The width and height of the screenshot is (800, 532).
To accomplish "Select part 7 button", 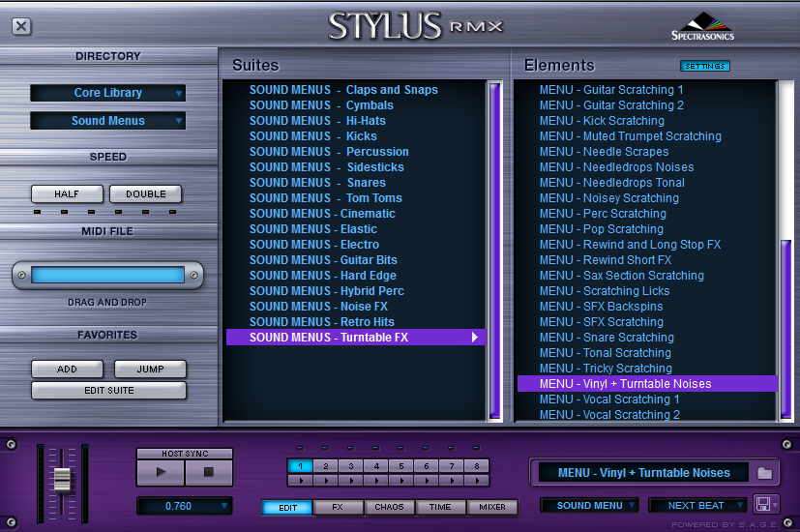I will pos(452,466).
